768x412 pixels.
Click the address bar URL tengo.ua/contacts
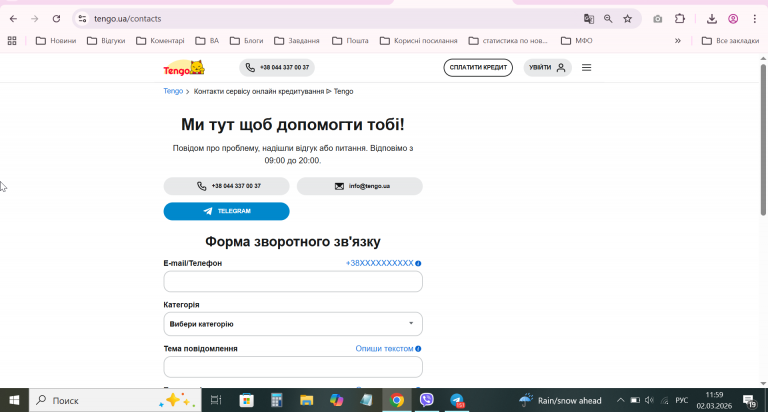(x=127, y=19)
